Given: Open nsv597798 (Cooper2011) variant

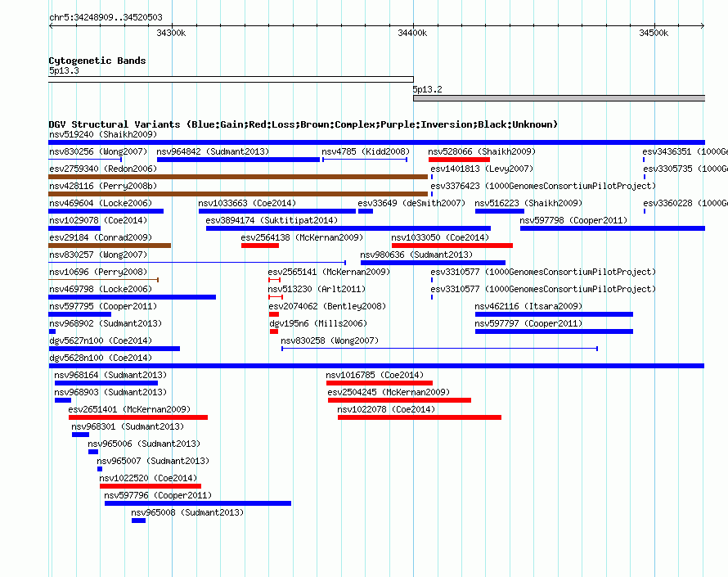Looking at the screenshot, I should click(573, 220).
